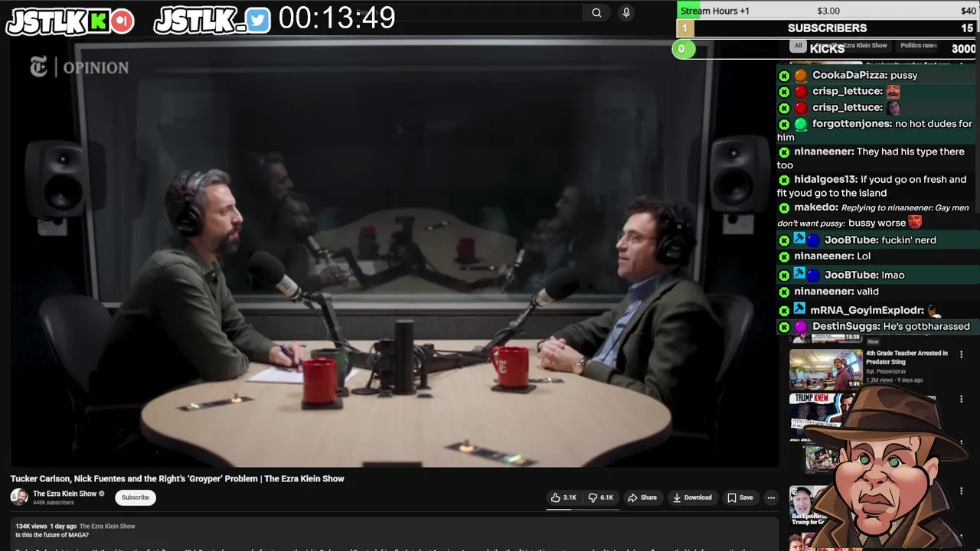Open 4th Grade Teacher Arrested video thumbnail
Viewport: 980px width, 551px height.
coord(825,369)
